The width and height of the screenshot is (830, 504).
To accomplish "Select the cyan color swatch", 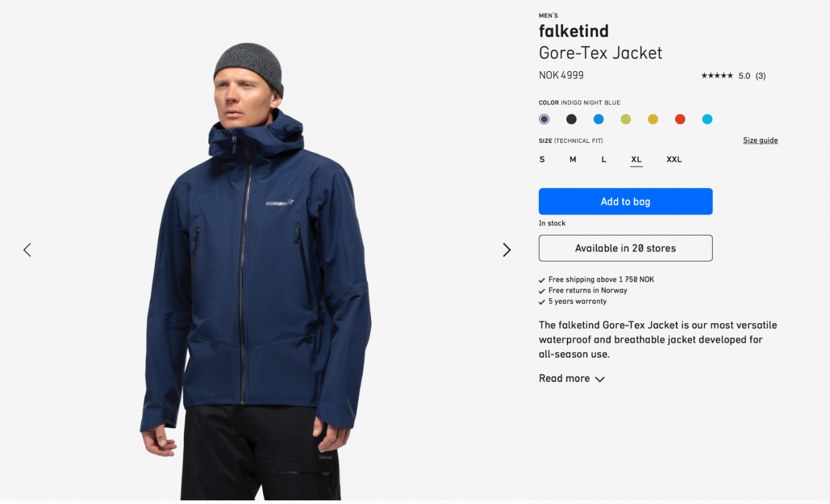I will pos(707,119).
